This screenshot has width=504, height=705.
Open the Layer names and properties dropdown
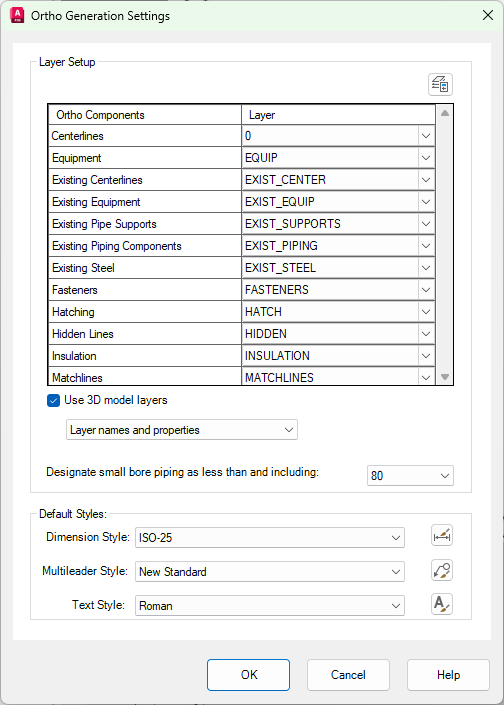point(182,430)
